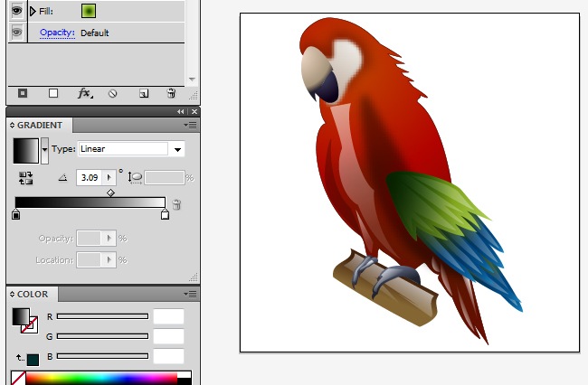
Task: Select the COLOR panel tab
Action: [x=33, y=295]
